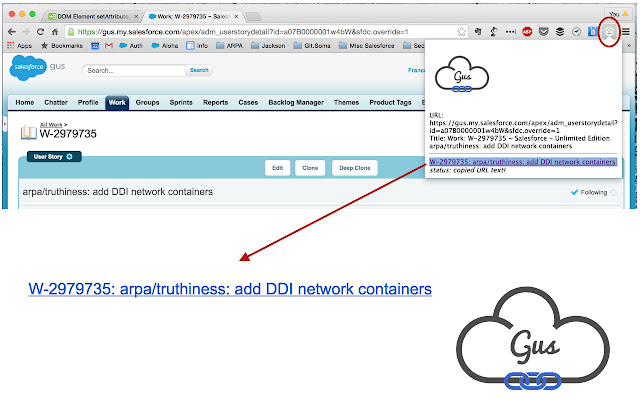Go to the browser home page

point(55,31)
